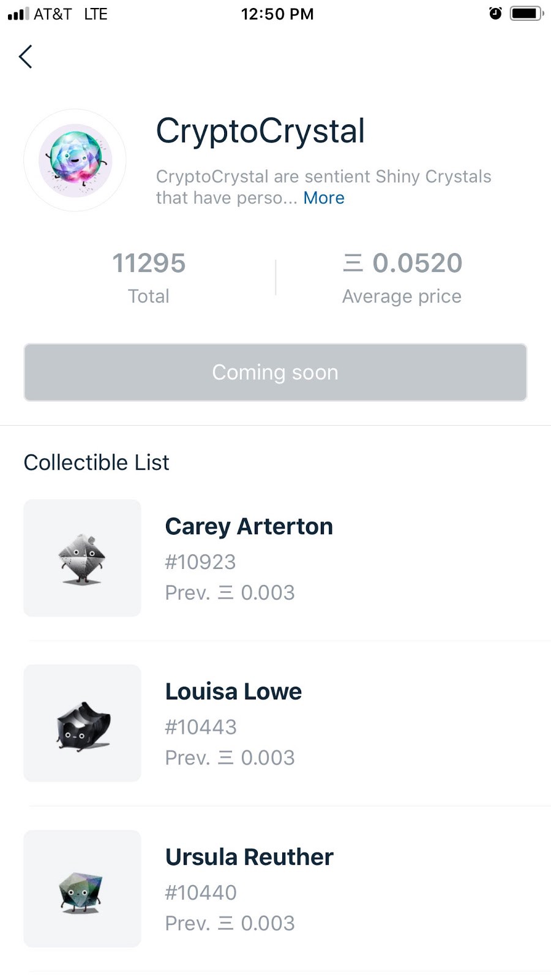Select Carey Arterton collectible name

click(249, 527)
